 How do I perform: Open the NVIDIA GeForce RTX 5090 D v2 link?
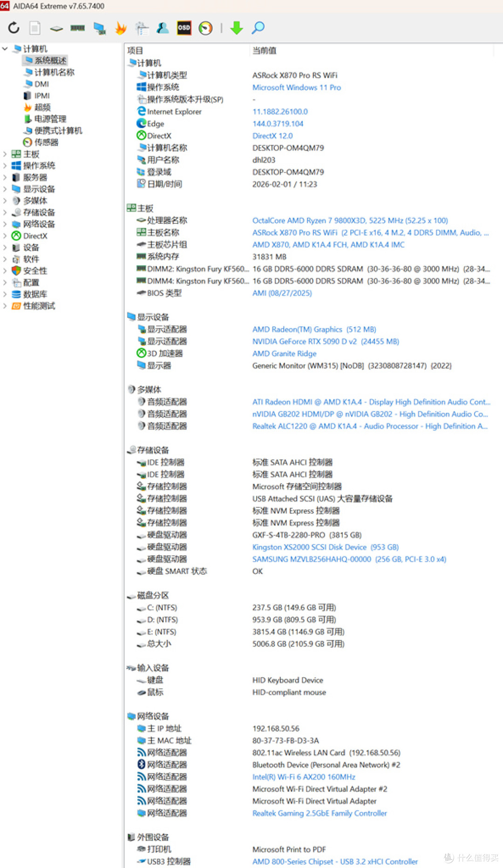[x=326, y=341]
